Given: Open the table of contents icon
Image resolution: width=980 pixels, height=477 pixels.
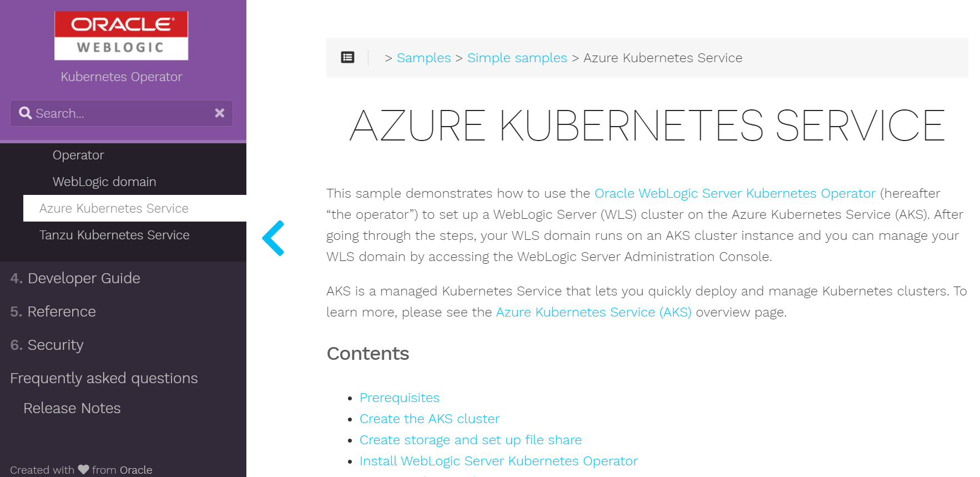Looking at the screenshot, I should click(x=347, y=57).
